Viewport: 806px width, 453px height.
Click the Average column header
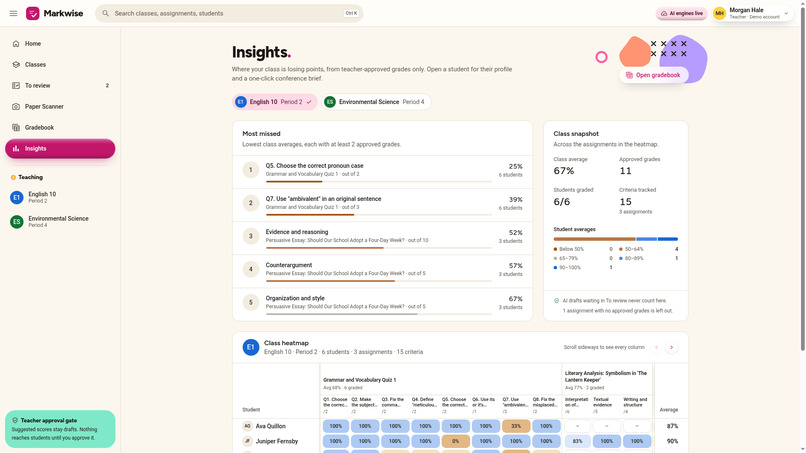669,410
